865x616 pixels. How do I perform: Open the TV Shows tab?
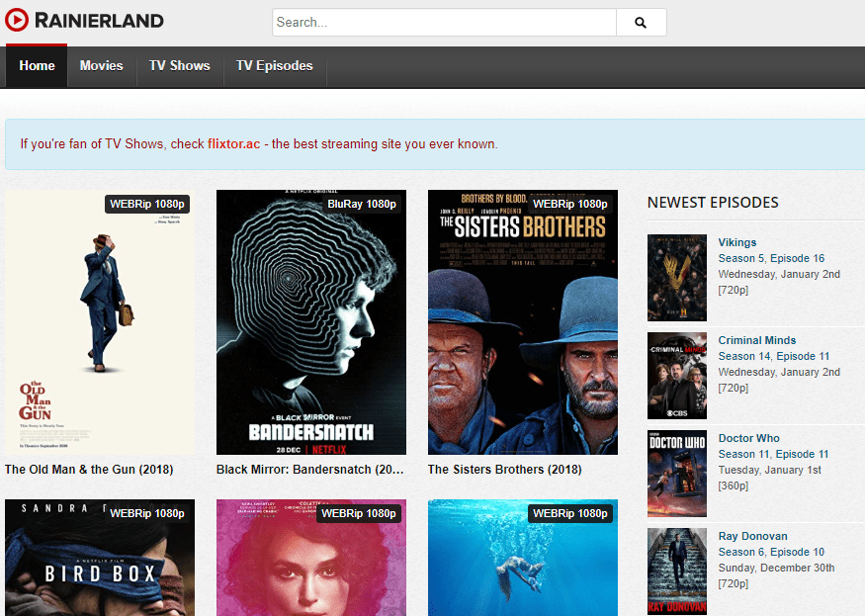(x=180, y=65)
